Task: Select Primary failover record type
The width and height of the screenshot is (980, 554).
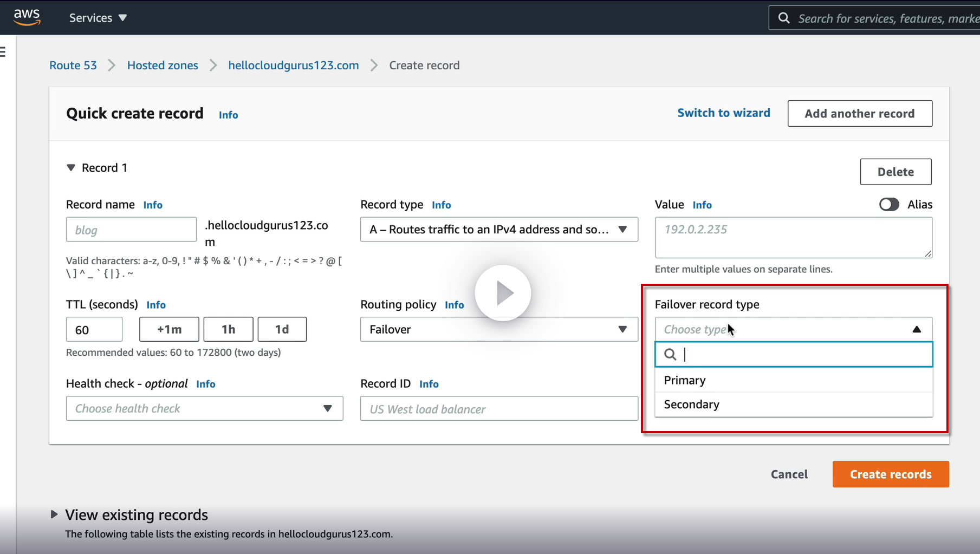Action: (x=794, y=380)
